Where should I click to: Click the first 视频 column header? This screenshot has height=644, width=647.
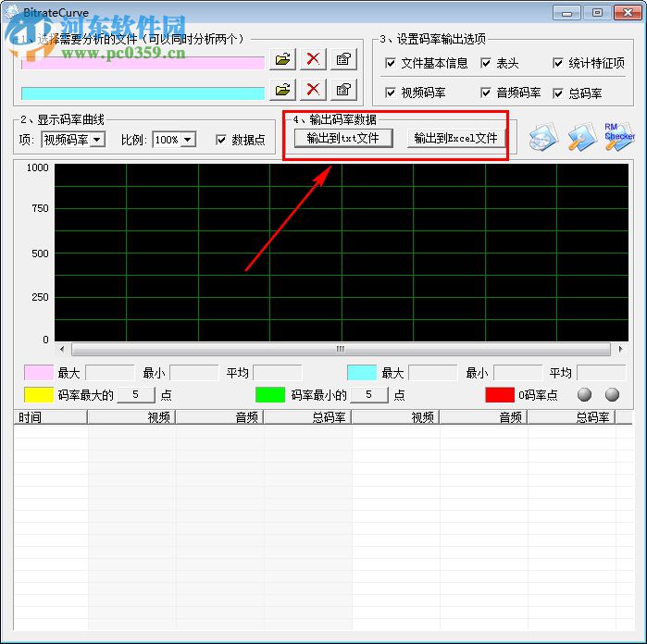tap(131, 417)
